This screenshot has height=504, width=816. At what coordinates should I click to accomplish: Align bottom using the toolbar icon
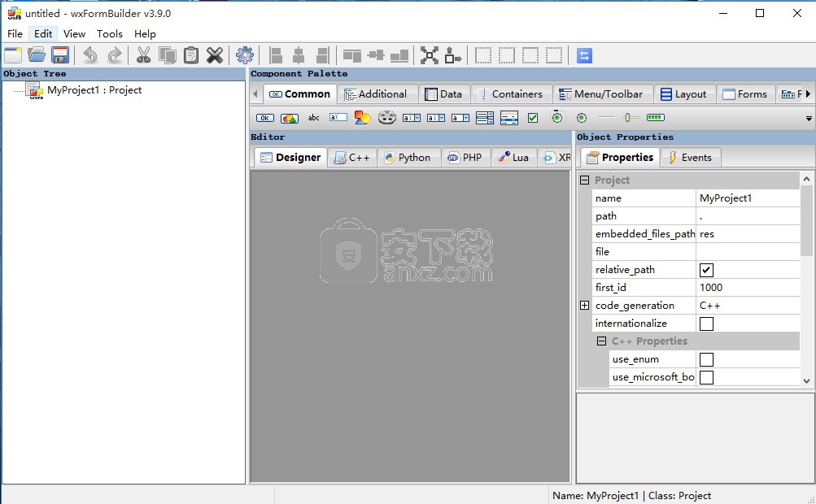point(399,55)
